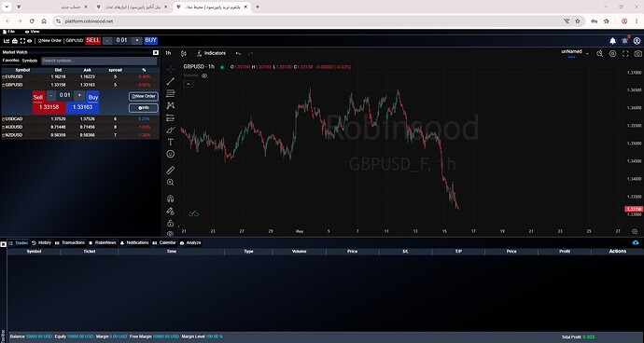Decrease volume in the GBPUSD panel
The height and width of the screenshot is (343, 644).
pyautogui.click(x=51, y=96)
